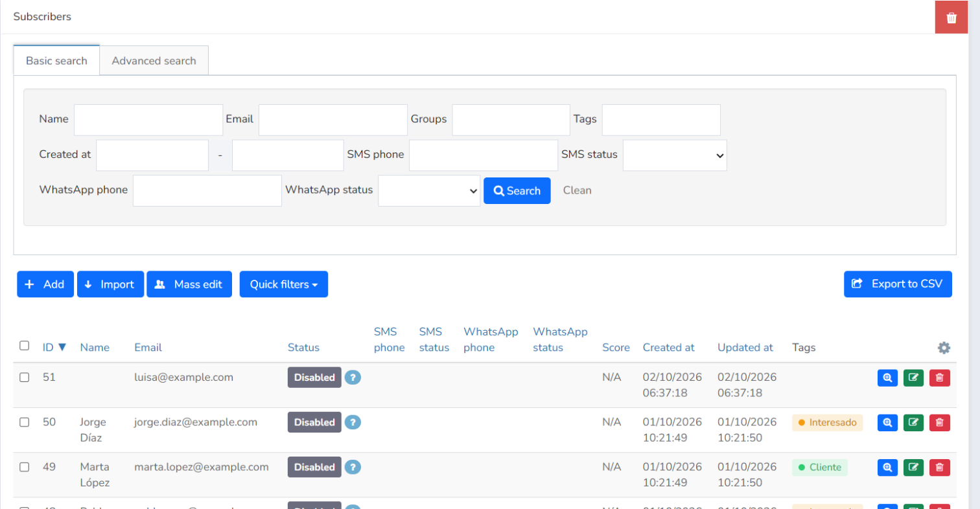Click the WhatsApp phone input field
This screenshot has height=509, width=980.
(x=207, y=190)
